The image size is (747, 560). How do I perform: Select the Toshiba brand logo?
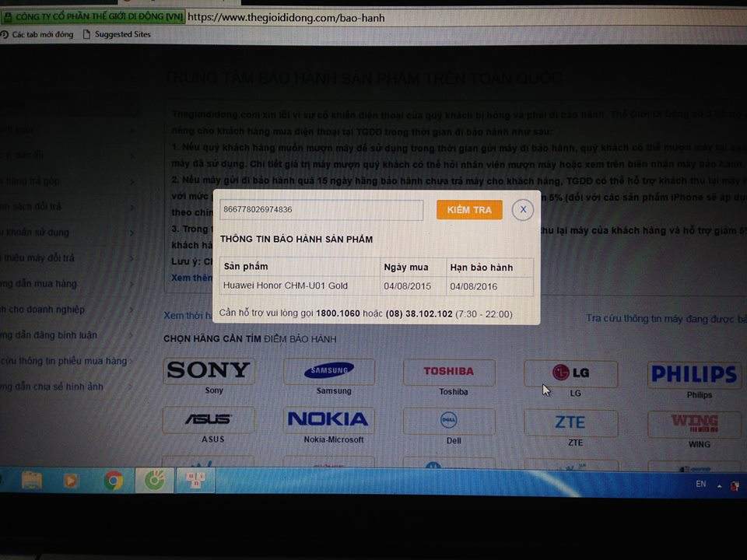coord(449,372)
